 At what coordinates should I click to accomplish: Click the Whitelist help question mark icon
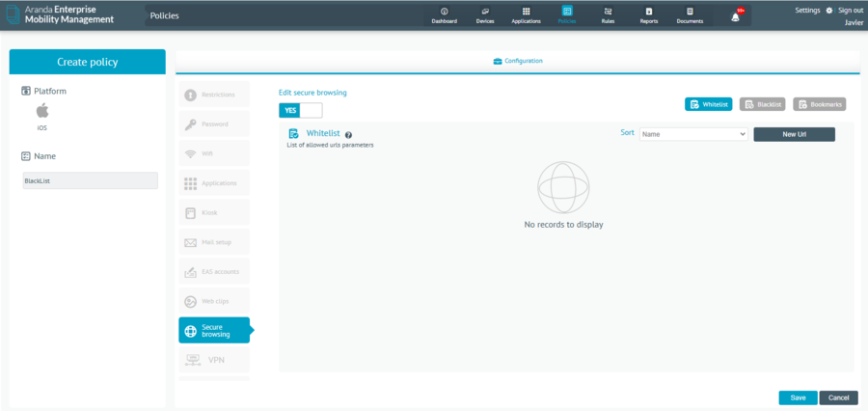(x=348, y=135)
